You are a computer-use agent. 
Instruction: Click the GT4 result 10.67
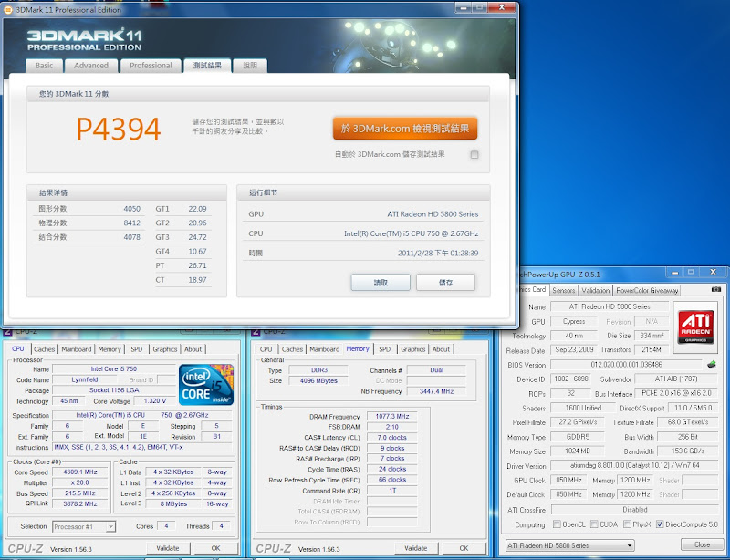click(197, 252)
